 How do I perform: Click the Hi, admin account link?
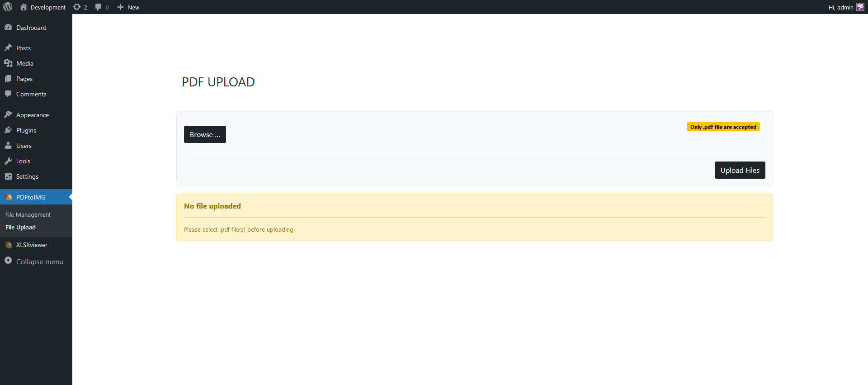click(x=840, y=7)
